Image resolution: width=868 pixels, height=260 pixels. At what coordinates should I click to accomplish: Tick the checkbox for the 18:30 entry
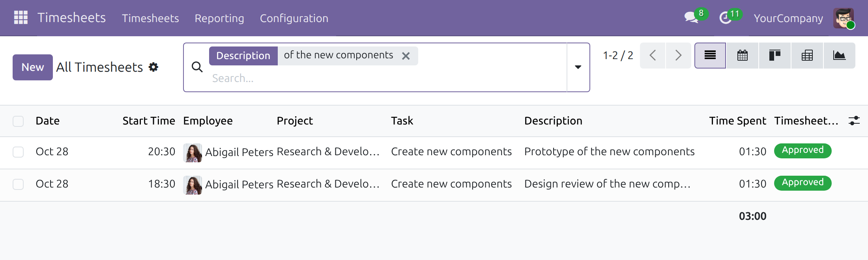tap(18, 184)
